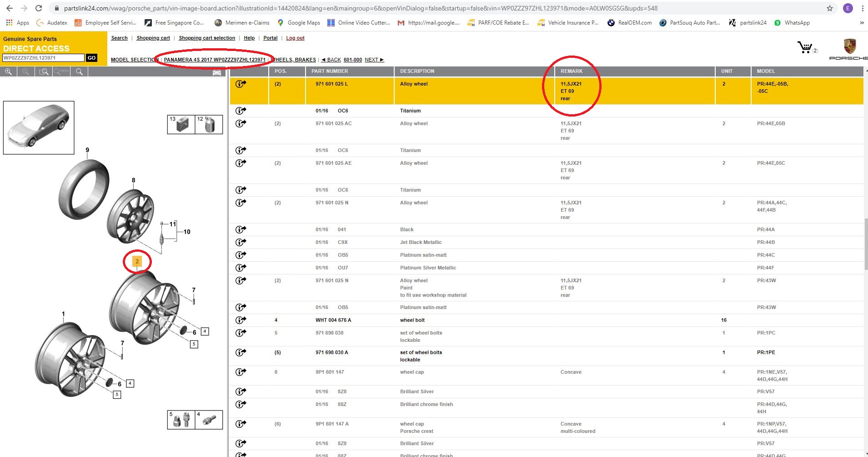Open the Help menu link
This screenshot has height=457, width=868.
pyautogui.click(x=249, y=38)
